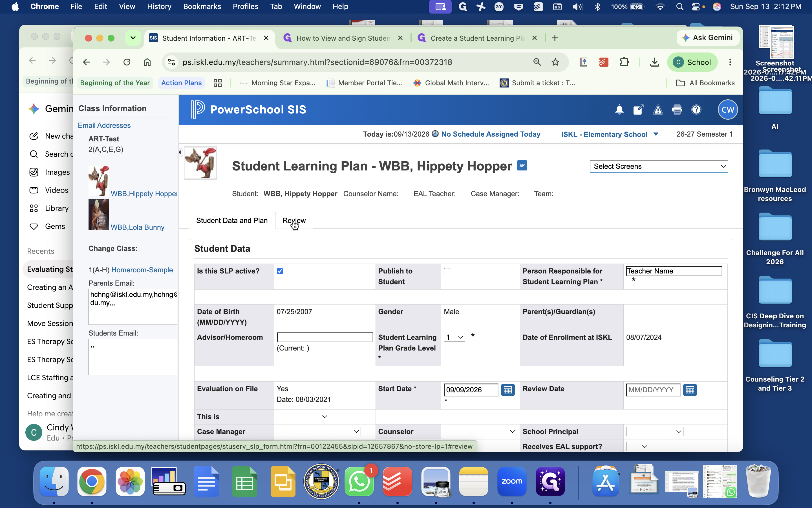Open the Receives EAL support dropdown
Image resolution: width=812 pixels, height=508 pixels.
pos(637,446)
